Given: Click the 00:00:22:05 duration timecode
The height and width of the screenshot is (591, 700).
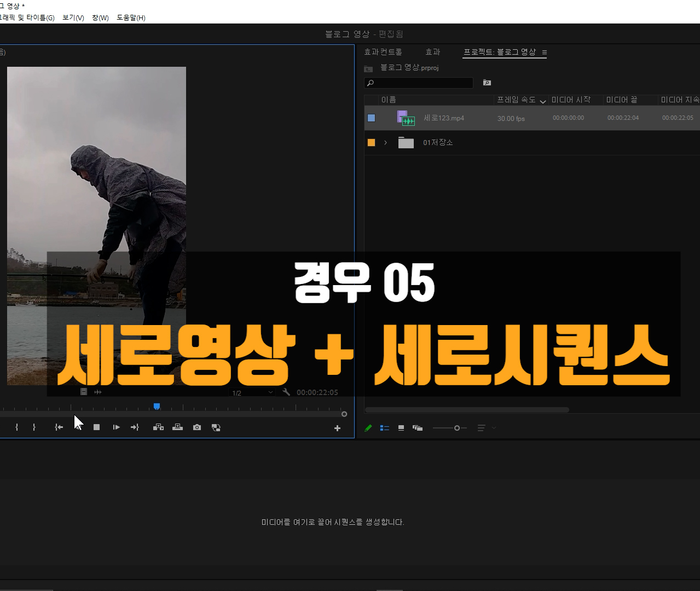Looking at the screenshot, I should (317, 392).
